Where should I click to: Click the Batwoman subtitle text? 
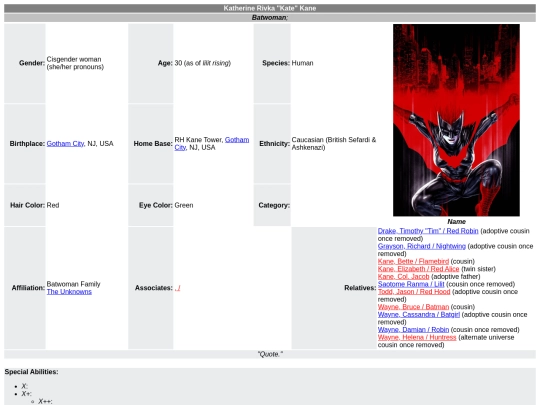point(270,18)
